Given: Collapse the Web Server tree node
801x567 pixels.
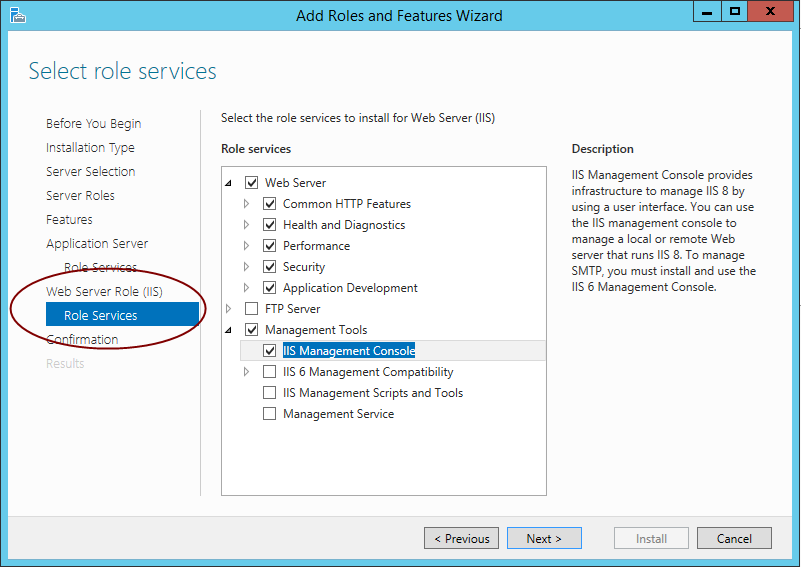Looking at the screenshot, I should pyautogui.click(x=228, y=183).
